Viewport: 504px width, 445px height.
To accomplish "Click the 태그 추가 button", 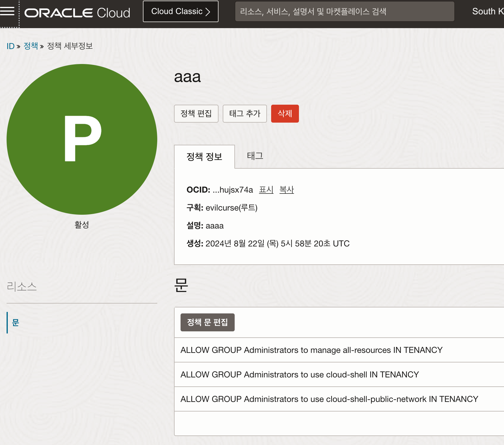I will [245, 114].
